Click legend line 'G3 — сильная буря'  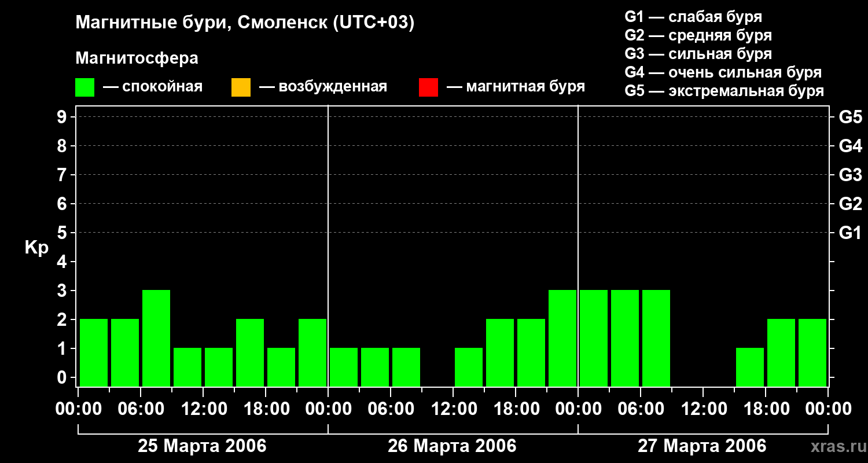[x=698, y=54]
